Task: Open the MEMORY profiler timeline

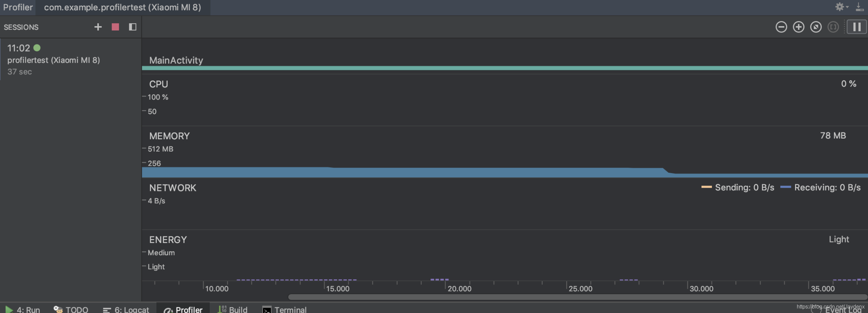Action: [505, 152]
